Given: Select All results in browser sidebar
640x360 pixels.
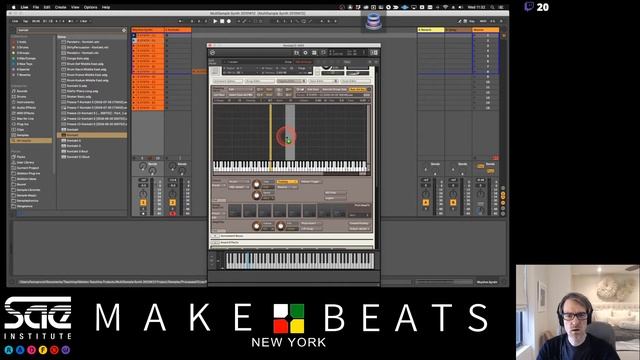Looking at the screenshot, I should 31,140.
